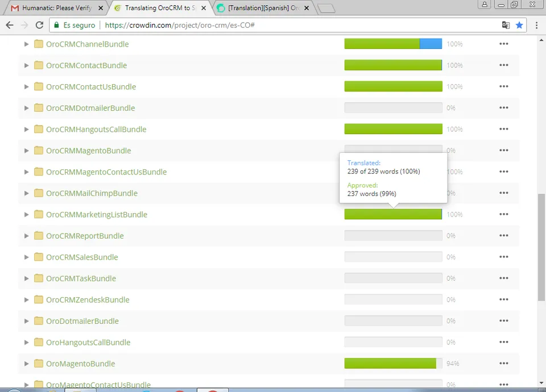Expand the OroCRMMagentoBundle folder arrow
Screen dimensions: 546x392
tap(26, 151)
